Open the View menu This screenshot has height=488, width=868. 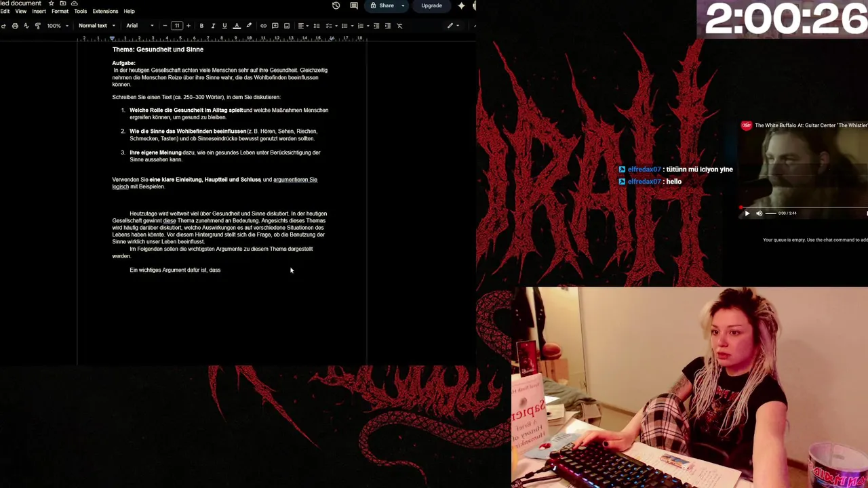point(21,12)
